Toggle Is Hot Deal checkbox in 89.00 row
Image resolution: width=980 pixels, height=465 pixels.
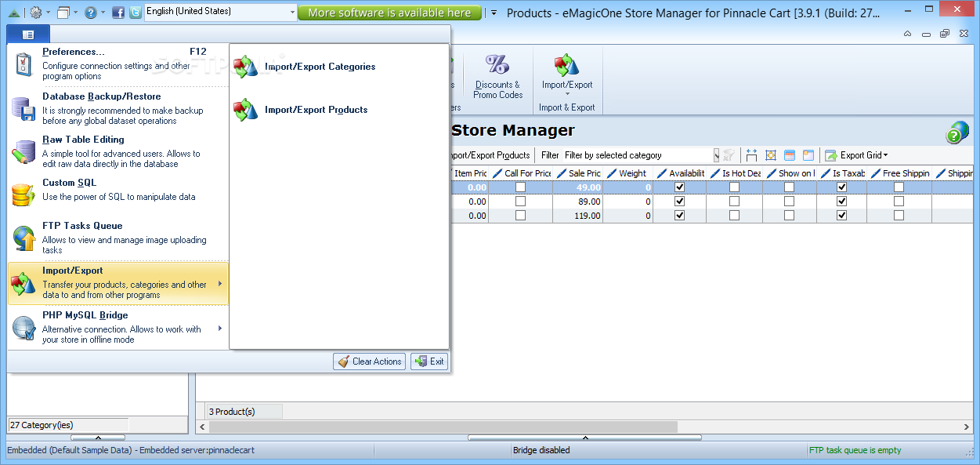[734, 202]
